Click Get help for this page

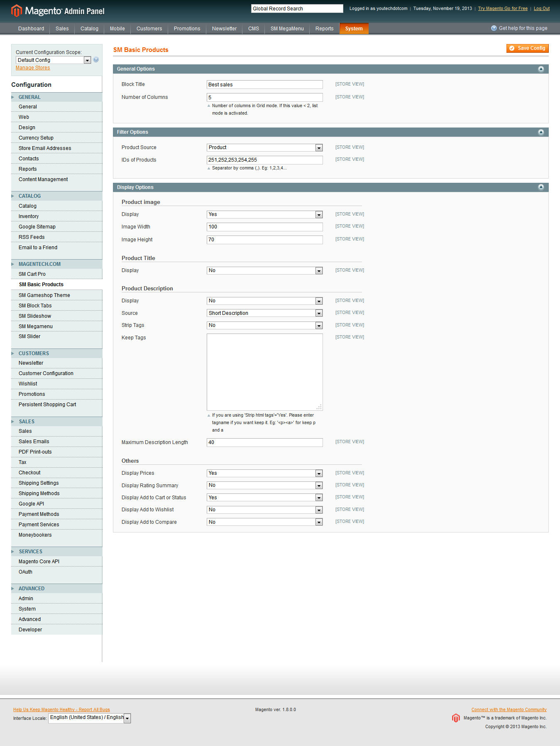519,28
